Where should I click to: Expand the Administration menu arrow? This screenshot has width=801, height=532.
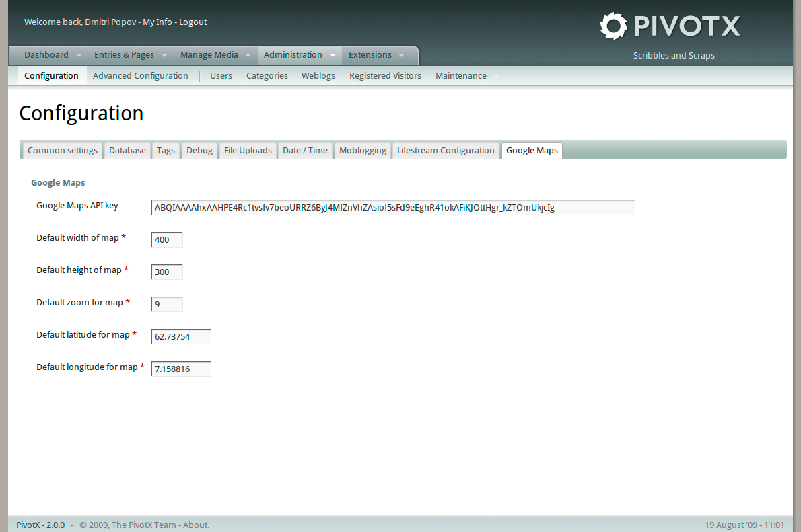(x=333, y=55)
